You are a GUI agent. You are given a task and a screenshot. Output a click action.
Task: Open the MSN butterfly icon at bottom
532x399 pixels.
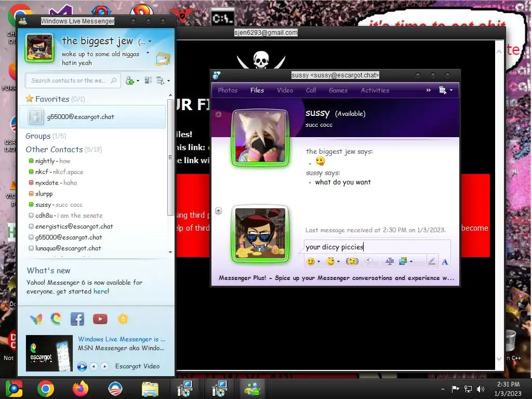pyautogui.click(x=36, y=319)
